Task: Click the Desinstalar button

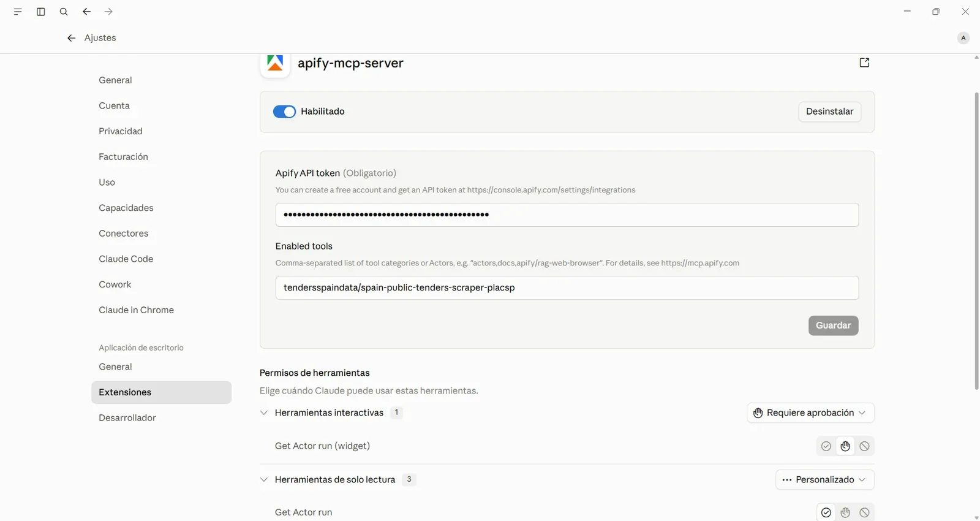Action: [829, 112]
